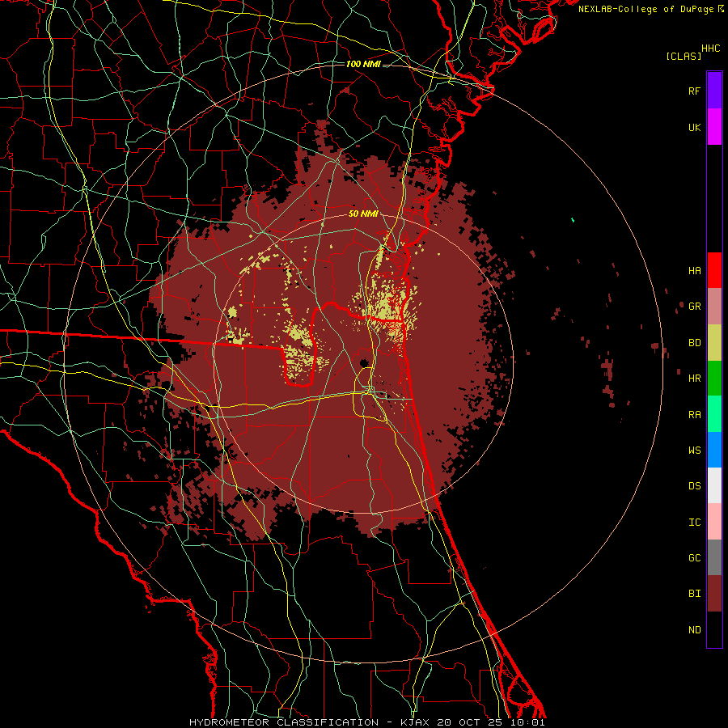Click the UK legend label

coord(694,127)
